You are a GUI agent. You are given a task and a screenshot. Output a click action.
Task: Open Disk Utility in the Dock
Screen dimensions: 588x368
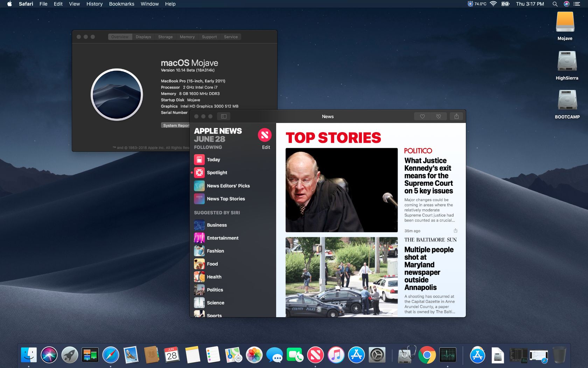(x=406, y=355)
